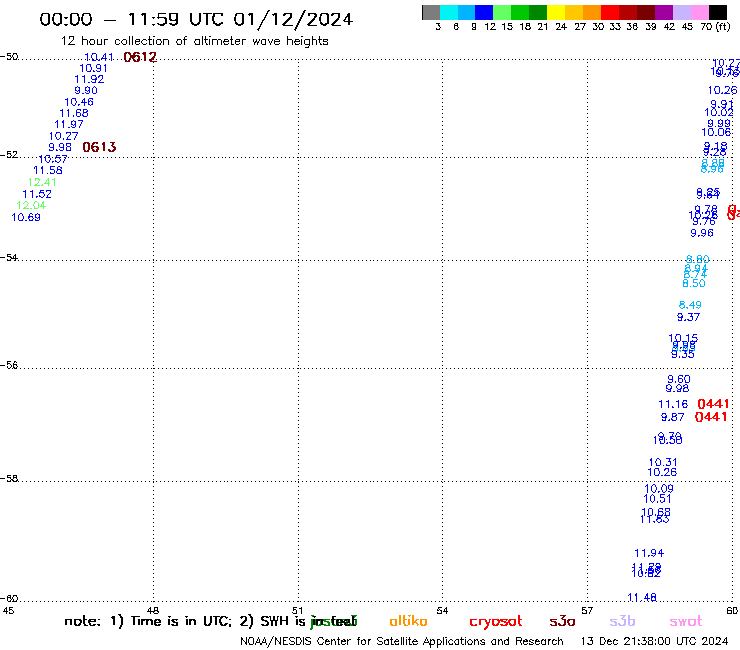The width and height of the screenshot is (740, 650).
Task: Click the -58 latitude axis label
Action: (9, 479)
